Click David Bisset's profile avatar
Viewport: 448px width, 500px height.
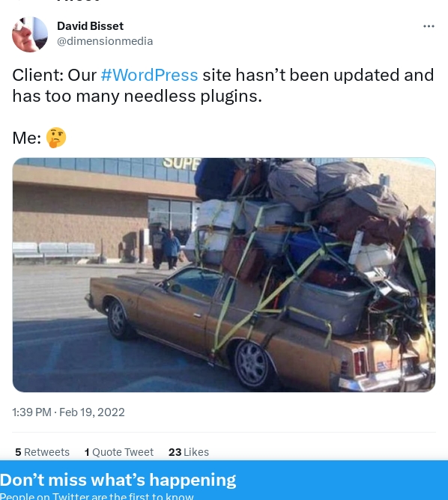click(30, 34)
